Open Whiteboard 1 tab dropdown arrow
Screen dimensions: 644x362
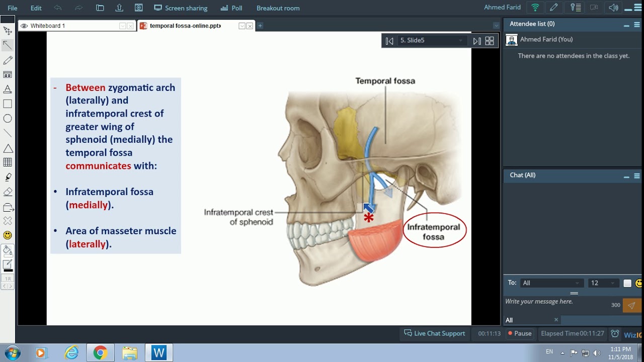tap(122, 26)
